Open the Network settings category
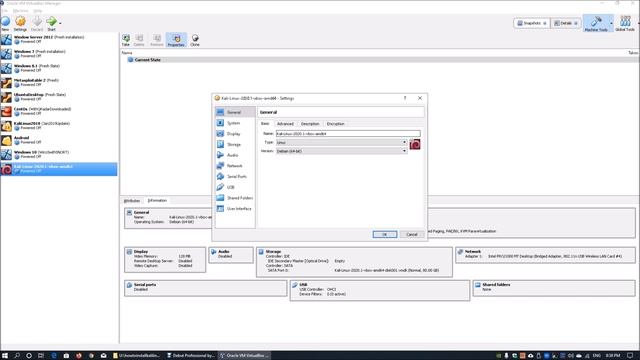Viewport: 640px width, 360px height. [235, 166]
